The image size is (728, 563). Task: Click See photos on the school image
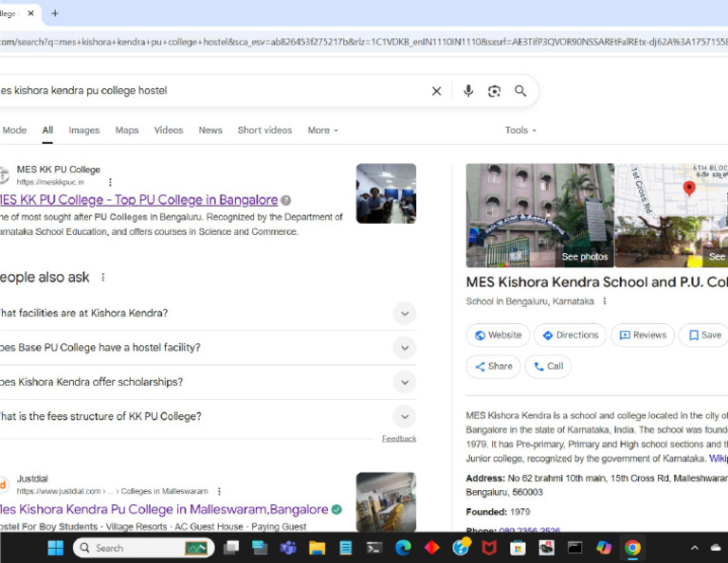[584, 257]
